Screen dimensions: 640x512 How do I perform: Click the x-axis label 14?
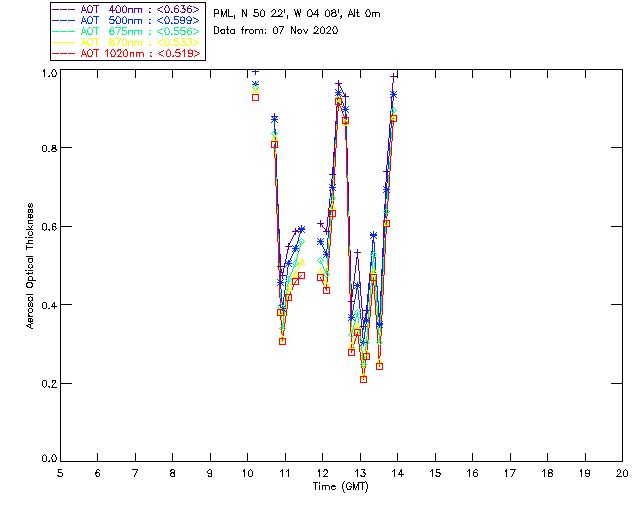coord(398,473)
